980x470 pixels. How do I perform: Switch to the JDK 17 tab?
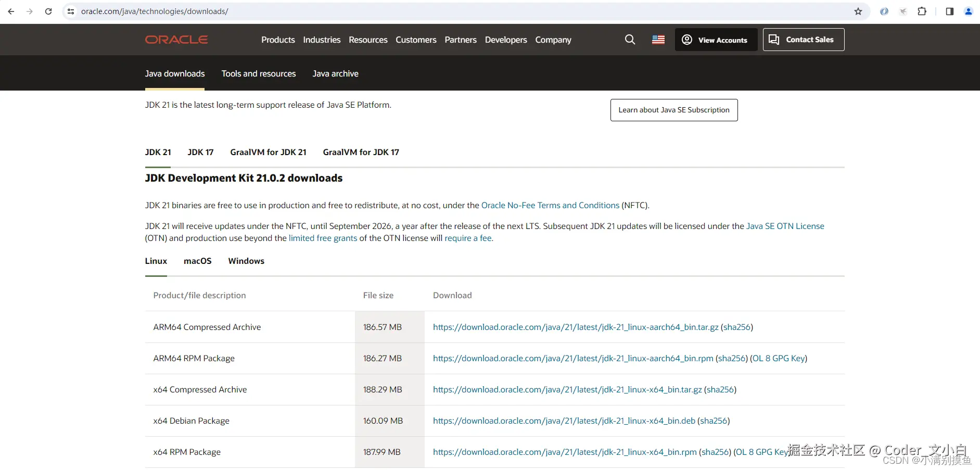coord(200,153)
